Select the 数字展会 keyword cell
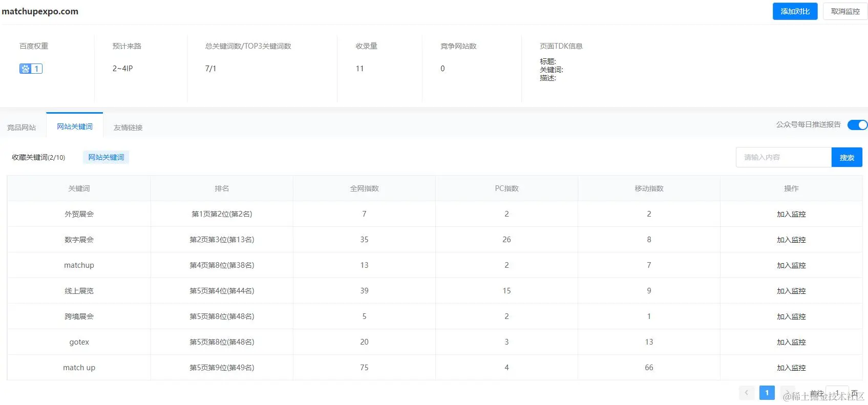 point(79,240)
